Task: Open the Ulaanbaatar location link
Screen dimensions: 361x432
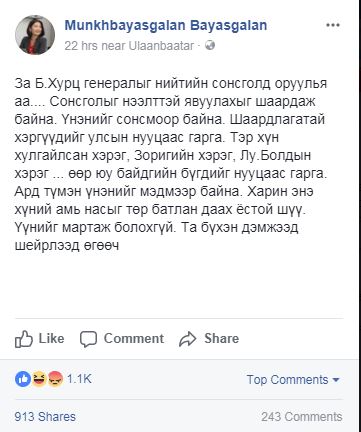Action: coord(161,45)
